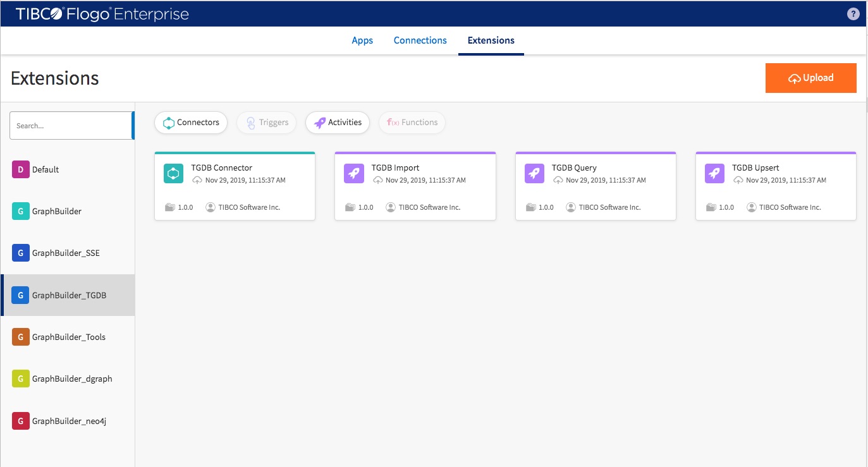The height and width of the screenshot is (467, 868).
Task: Click the TGDB Import rocket icon
Action: tap(354, 174)
